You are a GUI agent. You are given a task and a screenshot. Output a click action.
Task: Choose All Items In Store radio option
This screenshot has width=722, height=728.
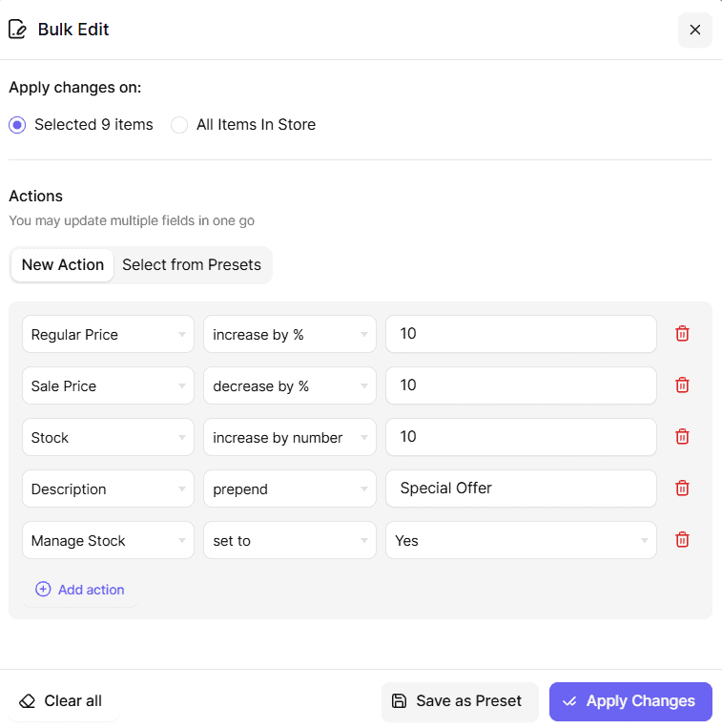(243, 125)
